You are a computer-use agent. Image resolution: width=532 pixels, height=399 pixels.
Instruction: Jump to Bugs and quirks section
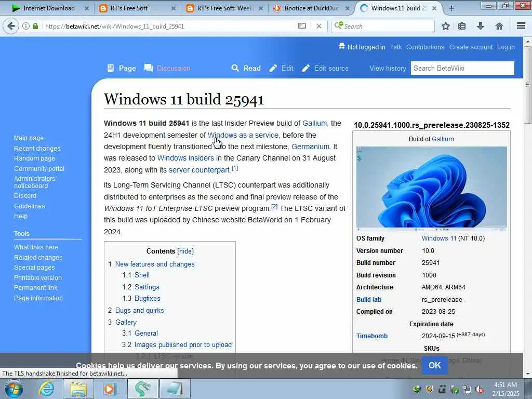point(139,311)
